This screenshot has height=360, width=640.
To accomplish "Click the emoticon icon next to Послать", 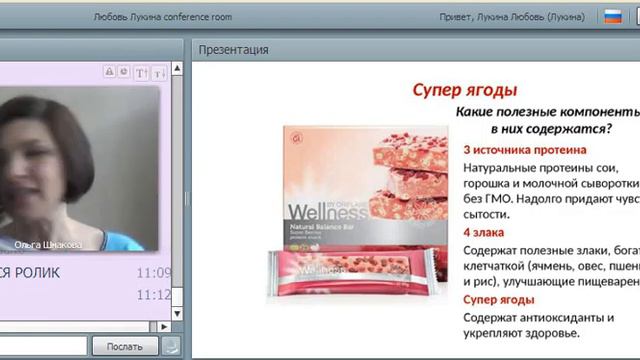I will click(x=171, y=346).
